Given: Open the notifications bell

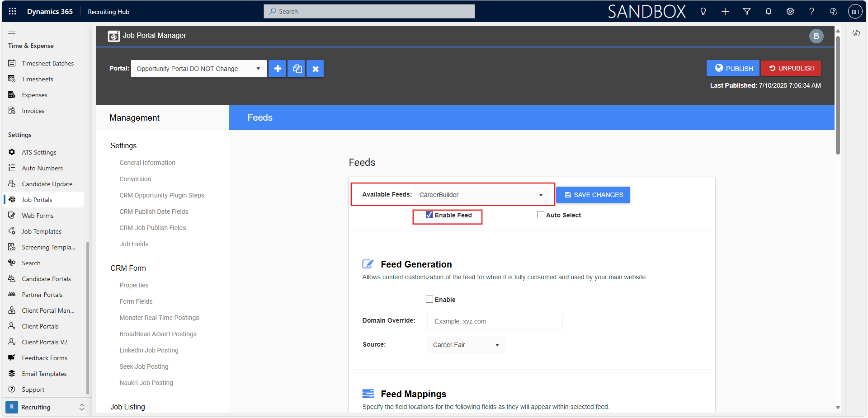Looking at the screenshot, I should [x=769, y=11].
